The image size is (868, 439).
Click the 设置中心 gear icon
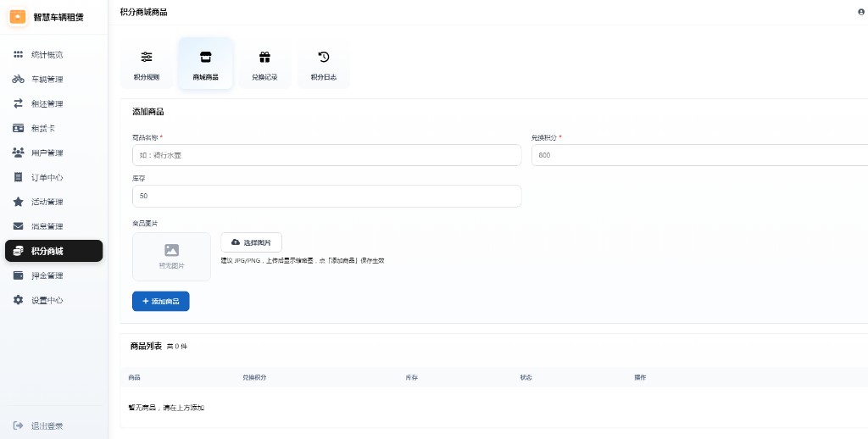click(x=19, y=300)
